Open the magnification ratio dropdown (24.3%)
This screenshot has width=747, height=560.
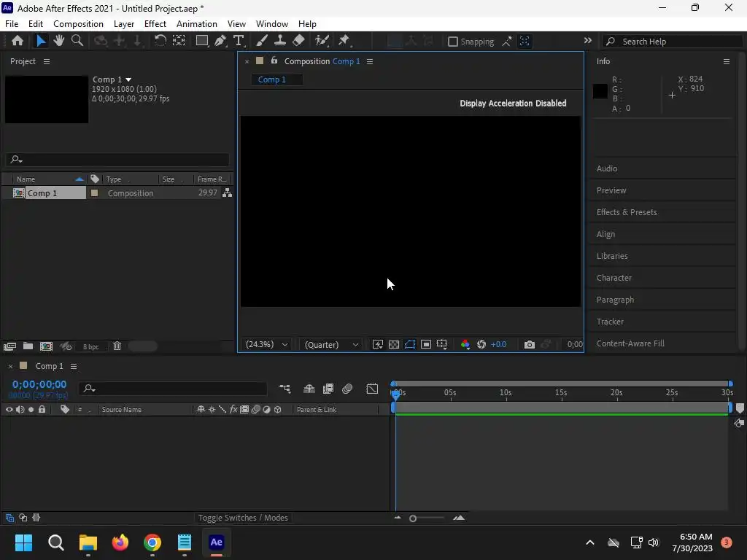click(266, 344)
